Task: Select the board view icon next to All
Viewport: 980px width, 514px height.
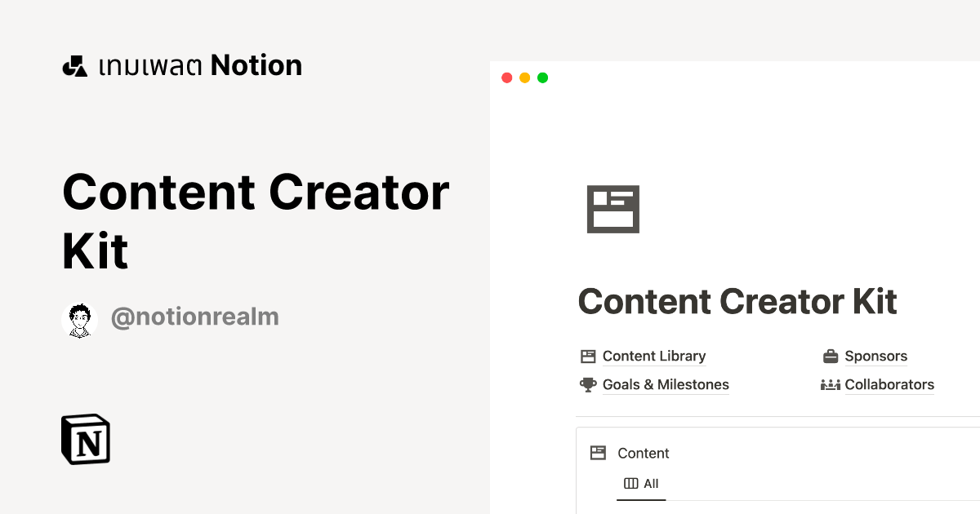Action: (630, 483)
